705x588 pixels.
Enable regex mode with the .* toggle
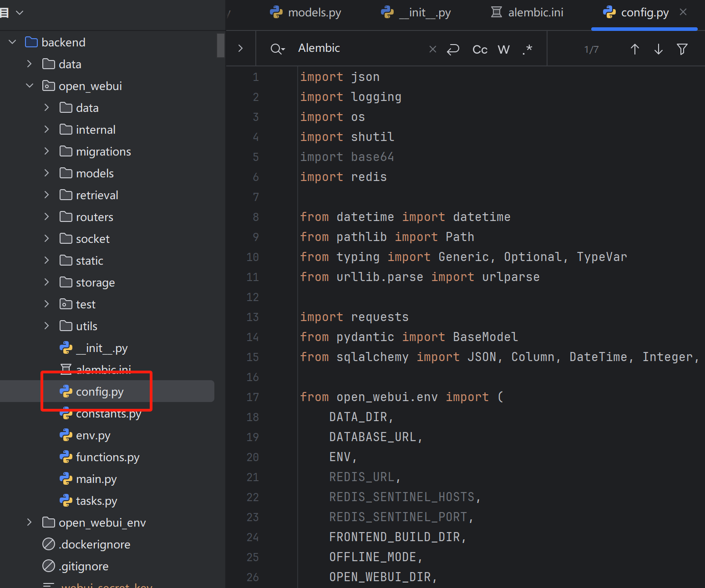click(527, 49)
